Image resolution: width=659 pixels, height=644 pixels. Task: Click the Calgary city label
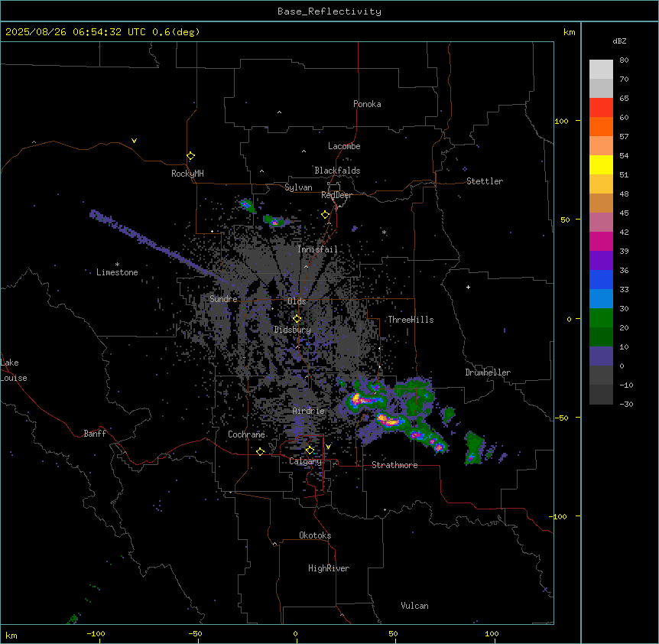[x=305, y=461]
